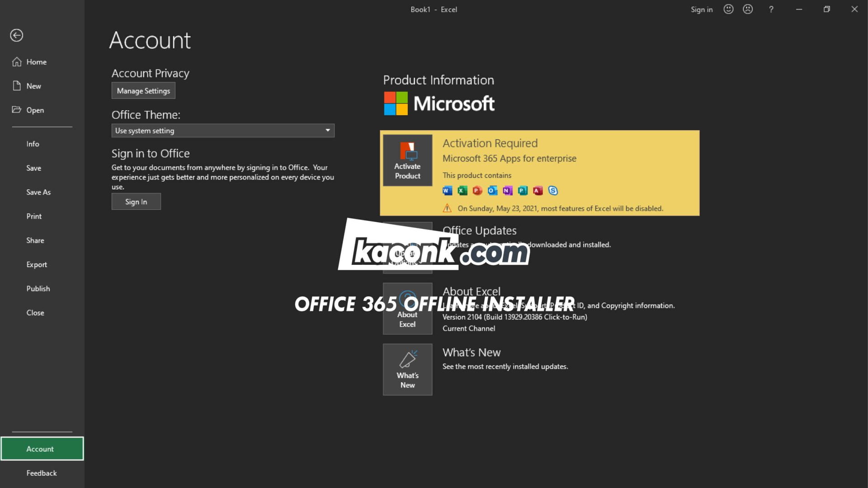The image size is (868, 488).
Task: Click the back arrow to leave Account view
Action: click(17, 35)
